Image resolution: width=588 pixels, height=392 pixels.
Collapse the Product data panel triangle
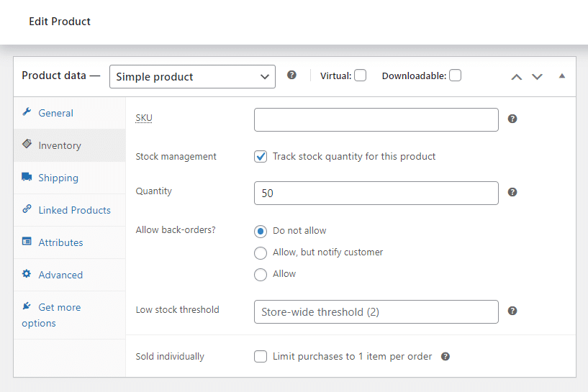562,76
